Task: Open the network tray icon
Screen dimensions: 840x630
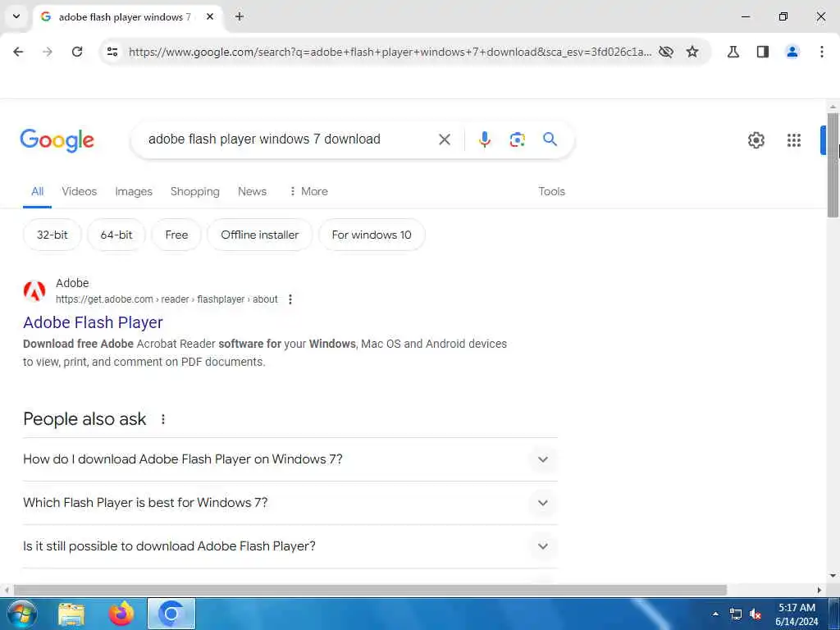Action: 736,614
